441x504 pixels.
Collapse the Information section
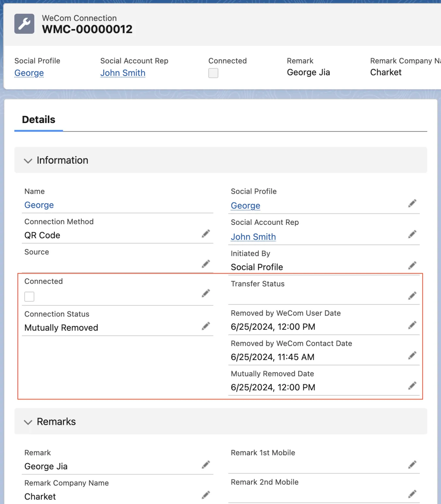click(x=28, y=161)
